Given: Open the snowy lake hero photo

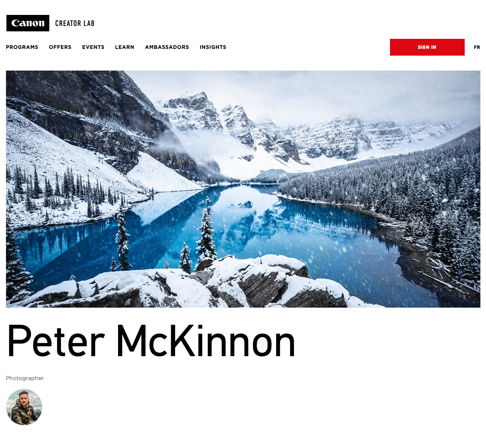Looking at the screenshot, I should pyautogui.click(x=243, y=189).
